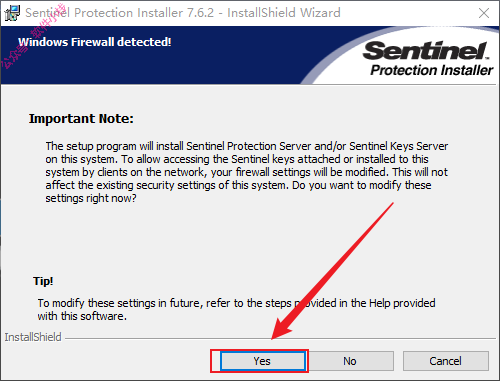Click the pink watermark text overlay
500x381 pixels.
pyautogui.click(x=32, y=37)
